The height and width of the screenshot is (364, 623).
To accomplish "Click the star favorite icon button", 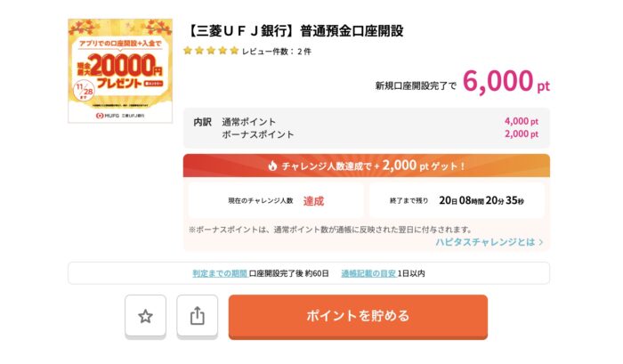I will coord(145,316).
